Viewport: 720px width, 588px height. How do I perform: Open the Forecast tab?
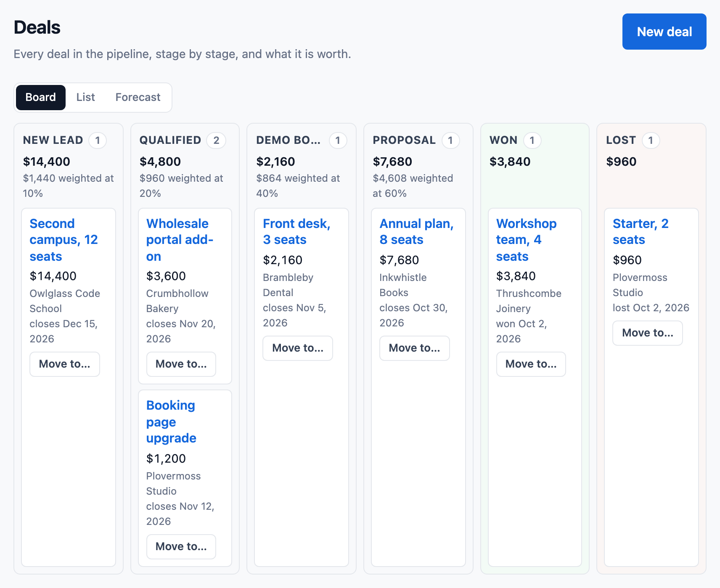tap(138, 97)
